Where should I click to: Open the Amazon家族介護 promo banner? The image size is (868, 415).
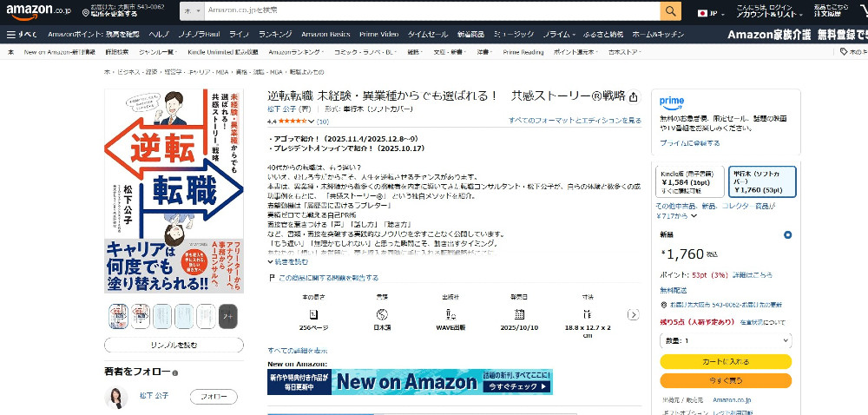click(797, 35)
